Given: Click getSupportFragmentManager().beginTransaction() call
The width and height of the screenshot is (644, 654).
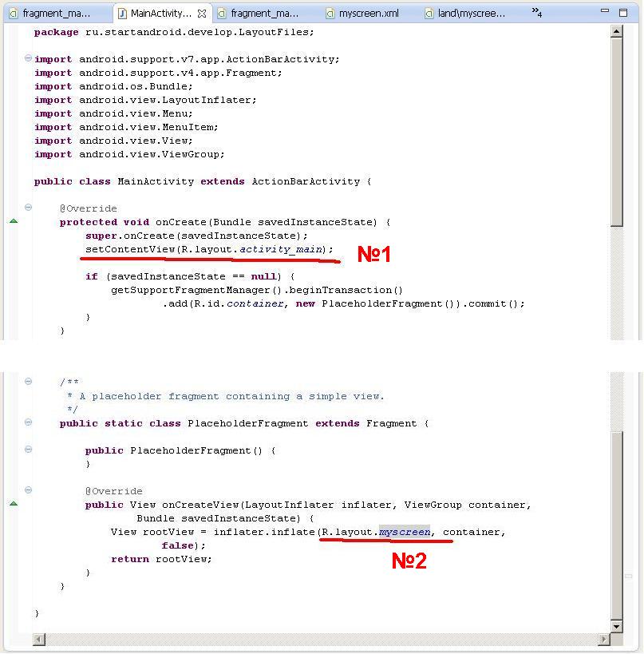Looking at the screenshot, I should [x=257, y=290].
